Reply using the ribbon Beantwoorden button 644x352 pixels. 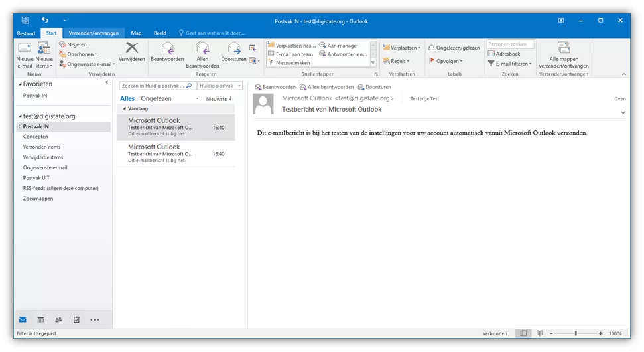167,52
